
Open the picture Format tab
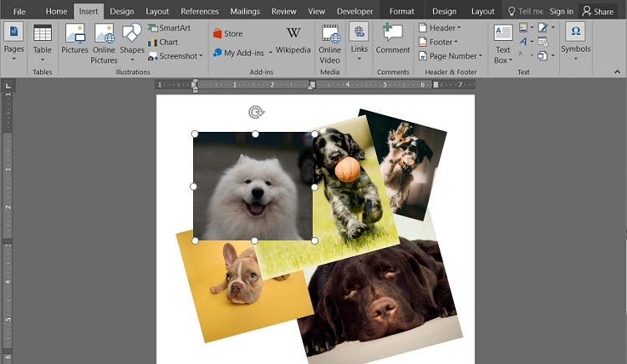coord(401,12)
